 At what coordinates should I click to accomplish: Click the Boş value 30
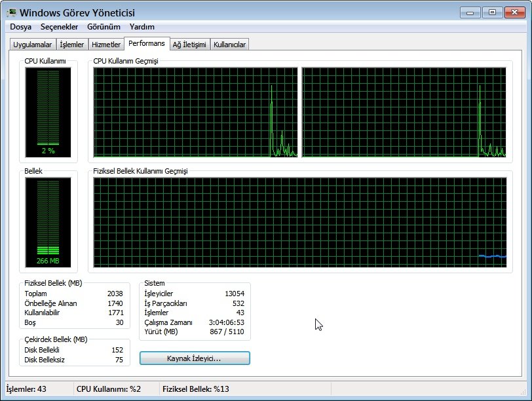(x=119, y=322)
